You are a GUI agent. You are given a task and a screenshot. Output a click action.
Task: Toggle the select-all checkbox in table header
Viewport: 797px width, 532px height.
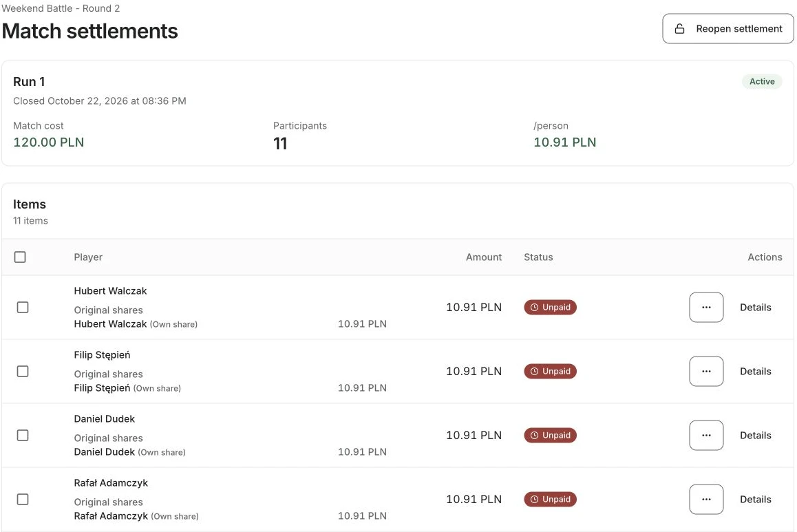tap(20, 257)
